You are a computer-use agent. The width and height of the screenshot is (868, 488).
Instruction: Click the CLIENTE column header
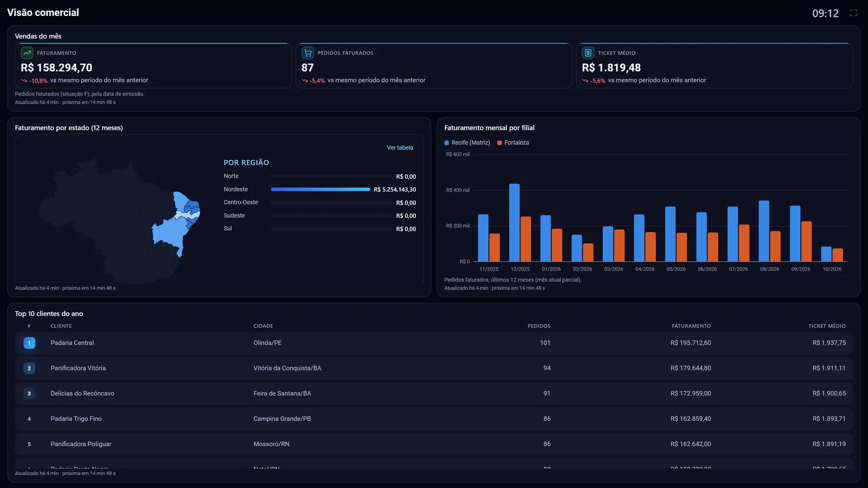[61, 326]
